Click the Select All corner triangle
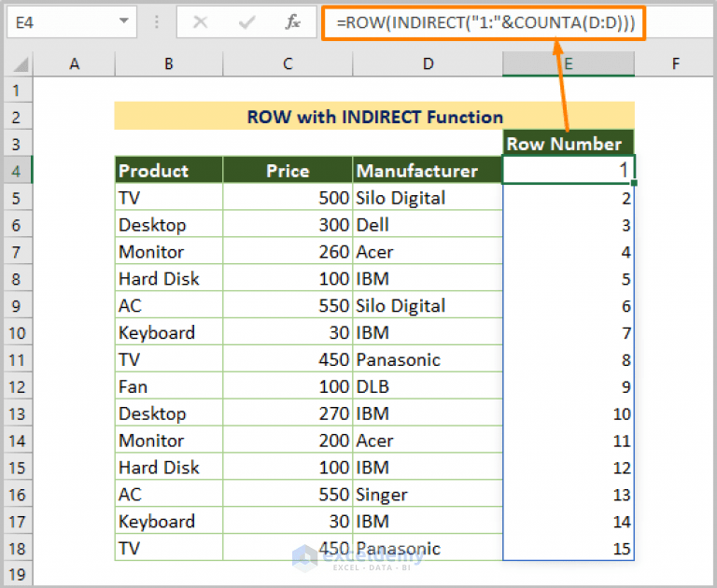 20,64
